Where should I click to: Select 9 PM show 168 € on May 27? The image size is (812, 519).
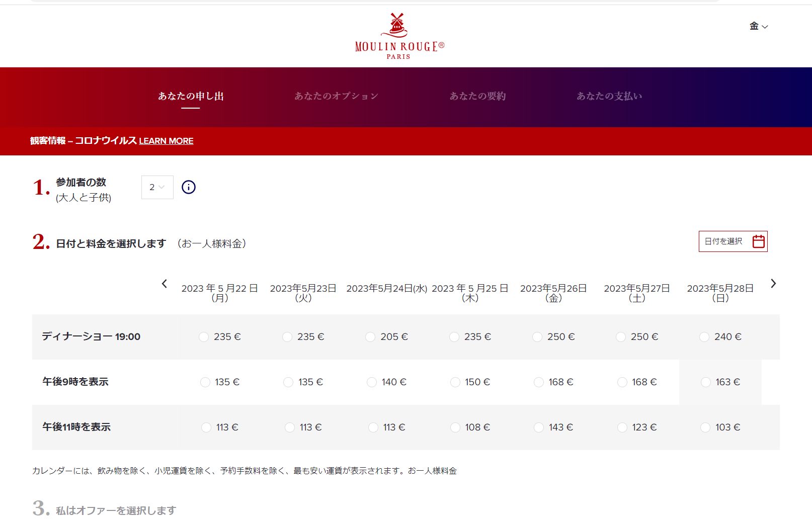[622, 382]
